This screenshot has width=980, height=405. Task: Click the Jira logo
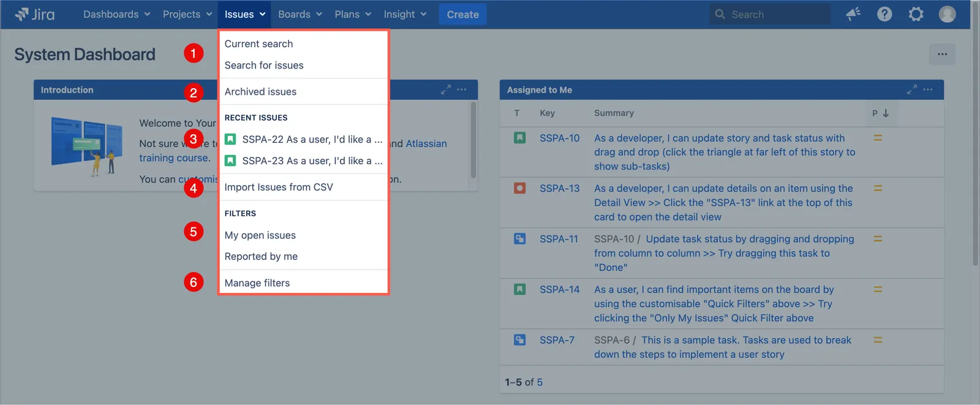point(34,14)
